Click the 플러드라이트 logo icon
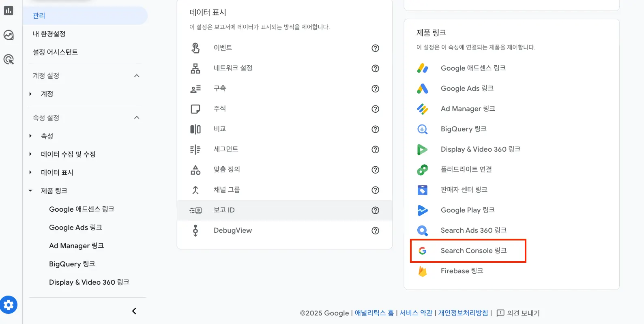 point(423,170)
